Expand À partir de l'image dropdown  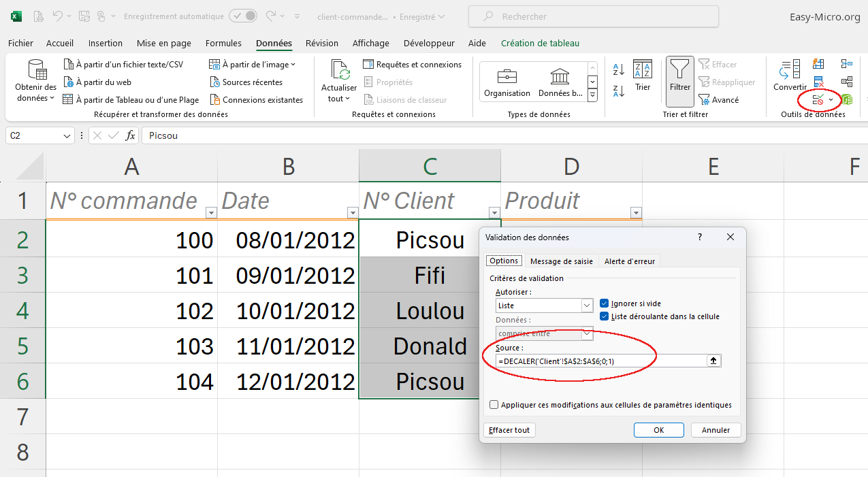[293, 65]
